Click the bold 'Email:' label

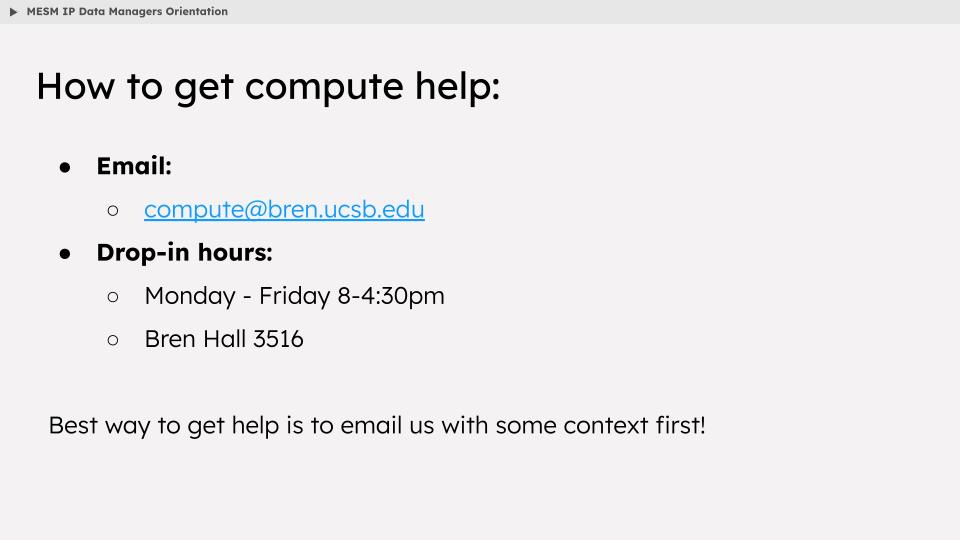[134, 166]
